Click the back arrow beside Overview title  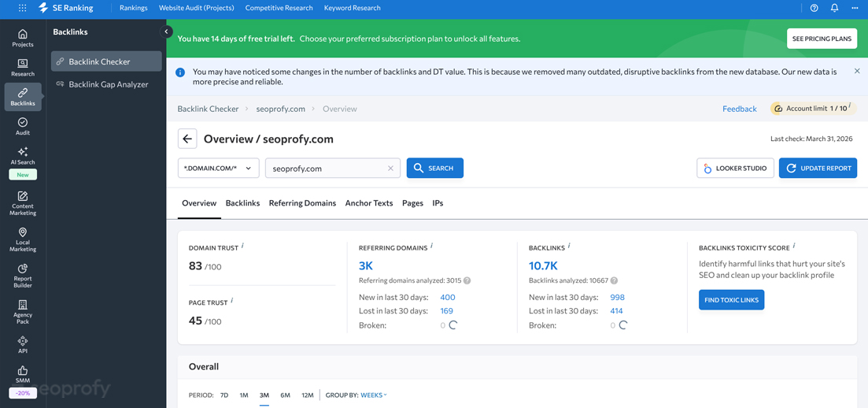tap(187, 139)
